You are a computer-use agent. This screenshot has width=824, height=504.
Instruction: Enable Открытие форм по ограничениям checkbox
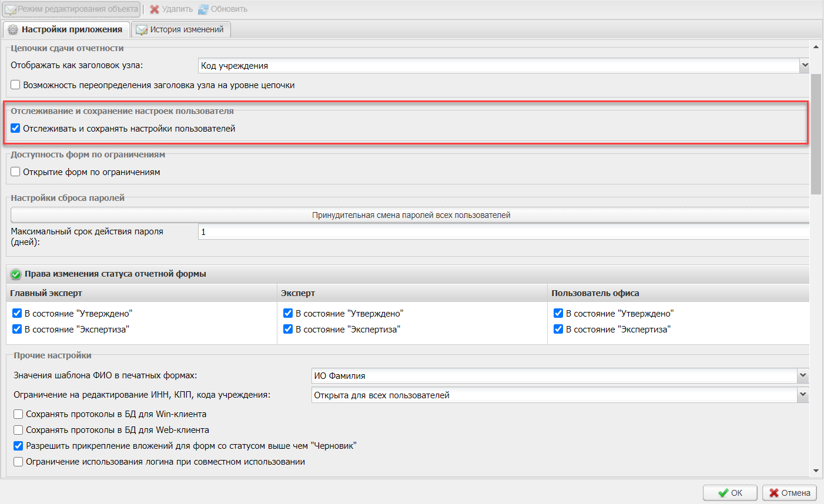coord(16,172)
